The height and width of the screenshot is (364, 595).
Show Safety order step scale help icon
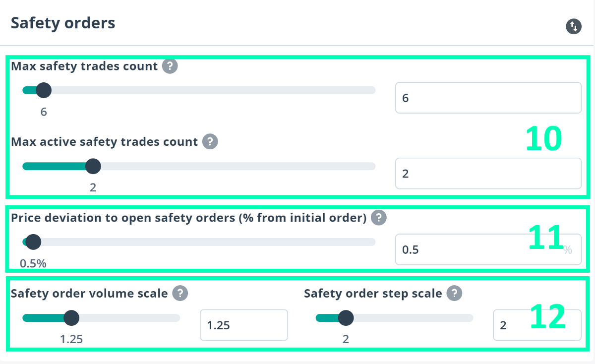(454, 294)
